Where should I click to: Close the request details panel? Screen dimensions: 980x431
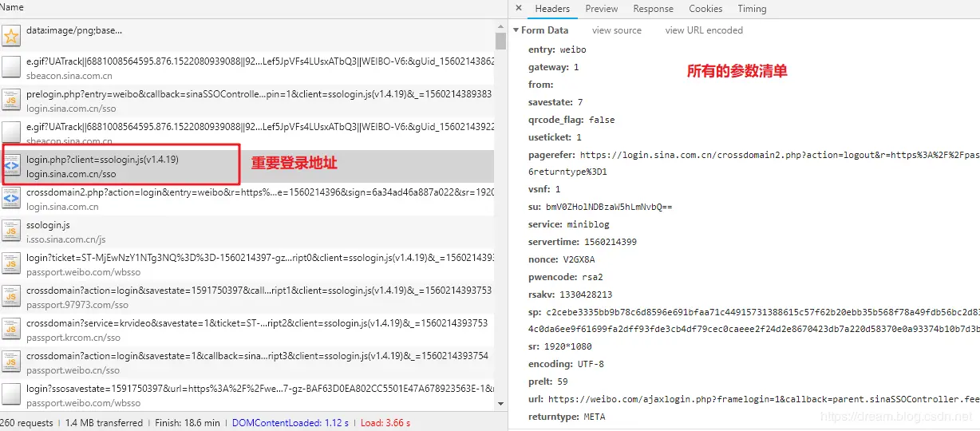[x=519, y=9]
